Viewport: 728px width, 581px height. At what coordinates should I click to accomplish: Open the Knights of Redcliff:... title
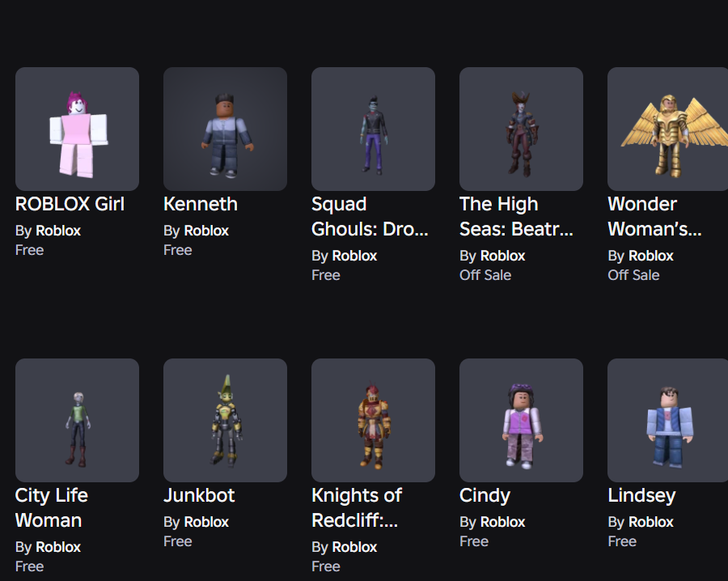(357, 508)
